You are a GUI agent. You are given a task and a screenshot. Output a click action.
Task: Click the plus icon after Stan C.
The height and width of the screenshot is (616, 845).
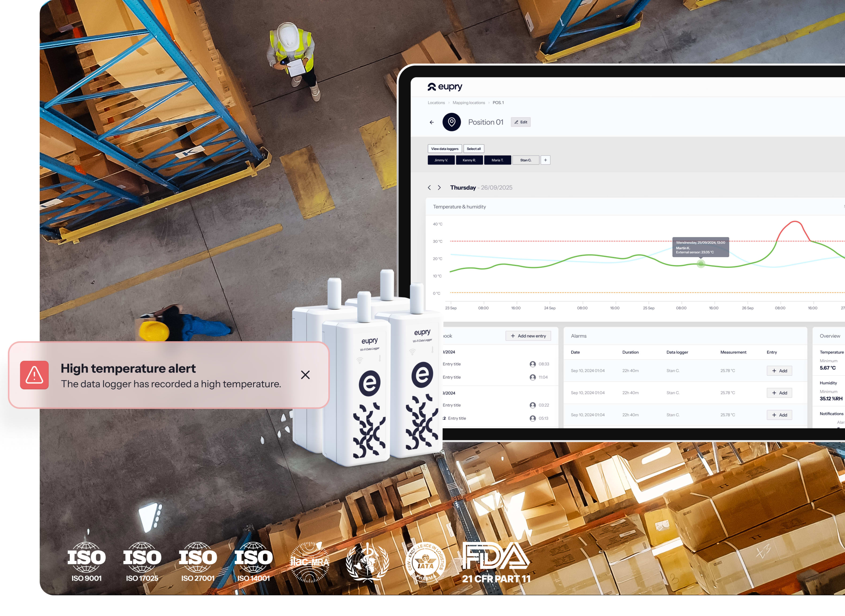coord(545,160)
